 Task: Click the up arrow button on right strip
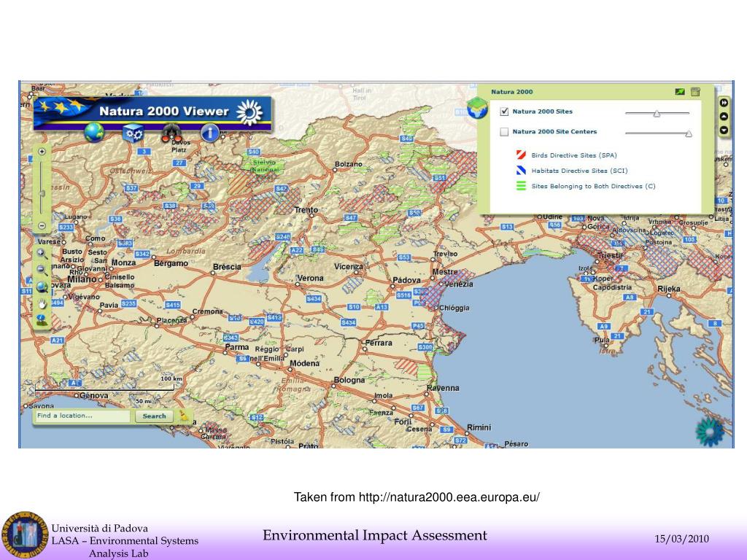pyautogui.click(x=724, y=116)
